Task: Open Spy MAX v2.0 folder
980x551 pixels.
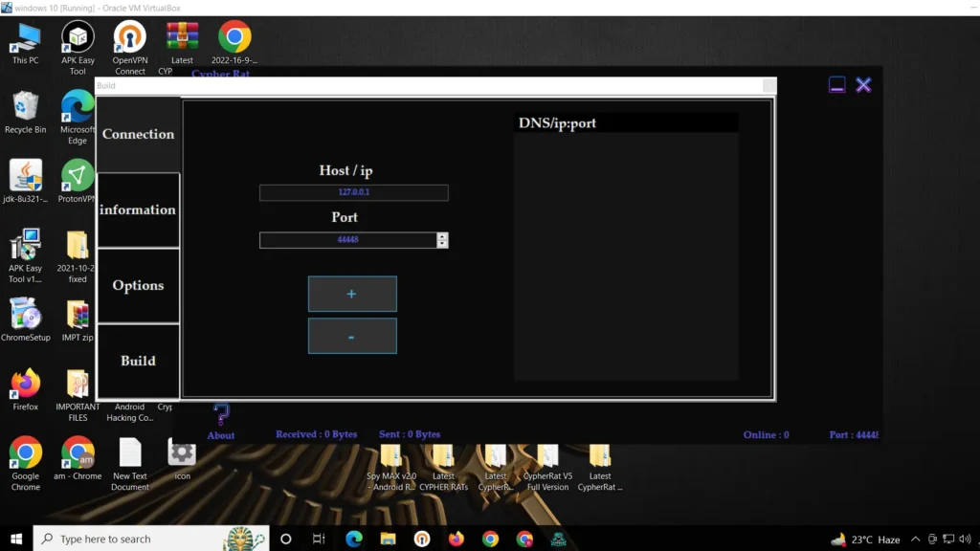Action: pos(391,469)
